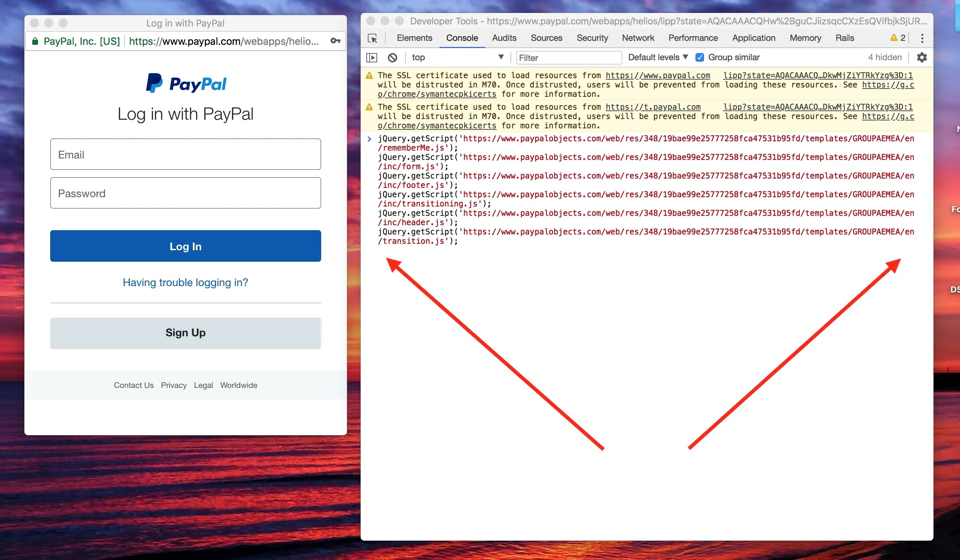Click the clear console icon

tap(393, 57)
